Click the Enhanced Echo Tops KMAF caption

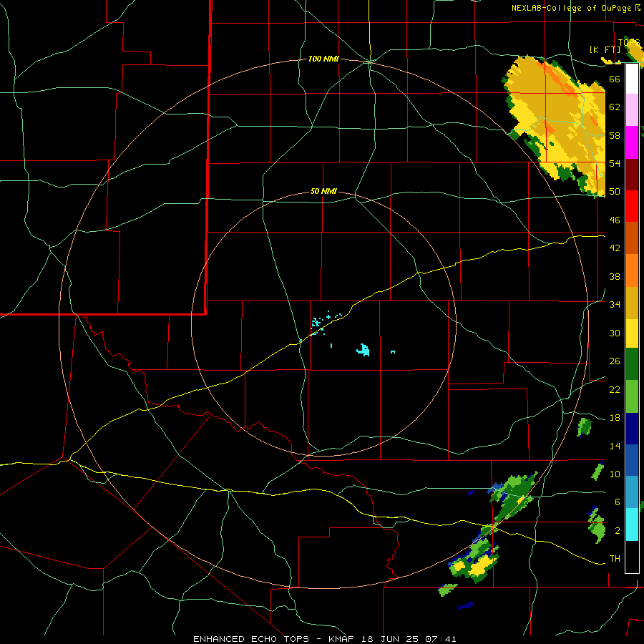pos(324,639)
